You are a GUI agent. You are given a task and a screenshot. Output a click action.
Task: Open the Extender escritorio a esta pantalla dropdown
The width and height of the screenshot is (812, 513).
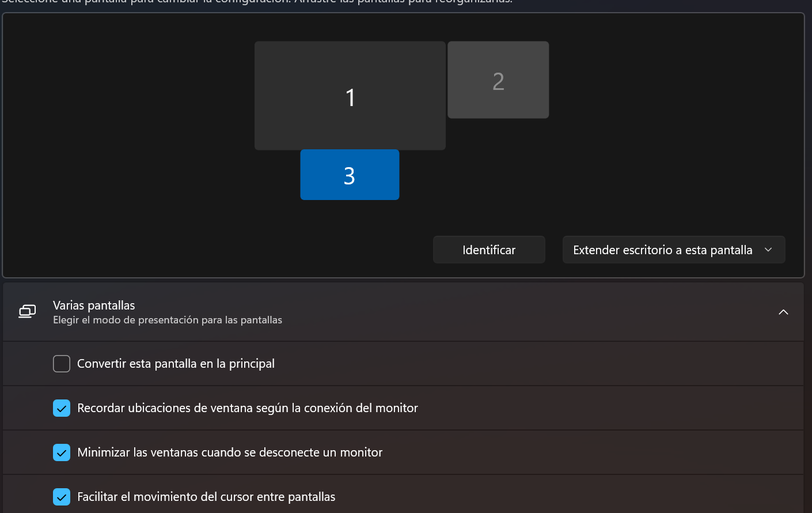[x=662, y=250]
